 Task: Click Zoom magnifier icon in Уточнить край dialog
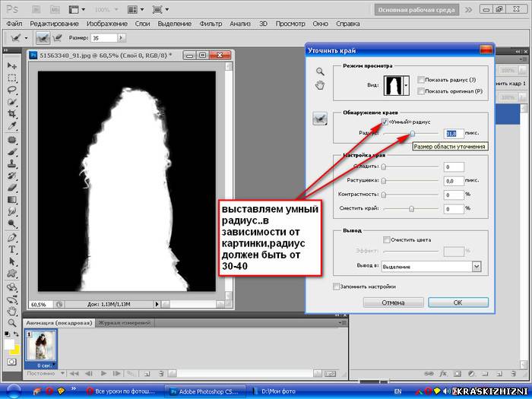click(x=320, y=71)
